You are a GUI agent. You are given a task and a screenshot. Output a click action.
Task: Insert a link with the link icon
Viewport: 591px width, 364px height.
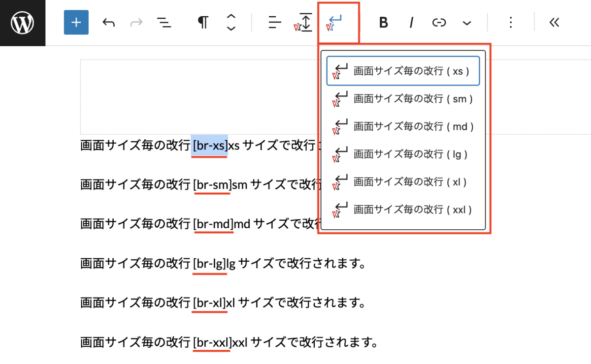click(439, 23)
